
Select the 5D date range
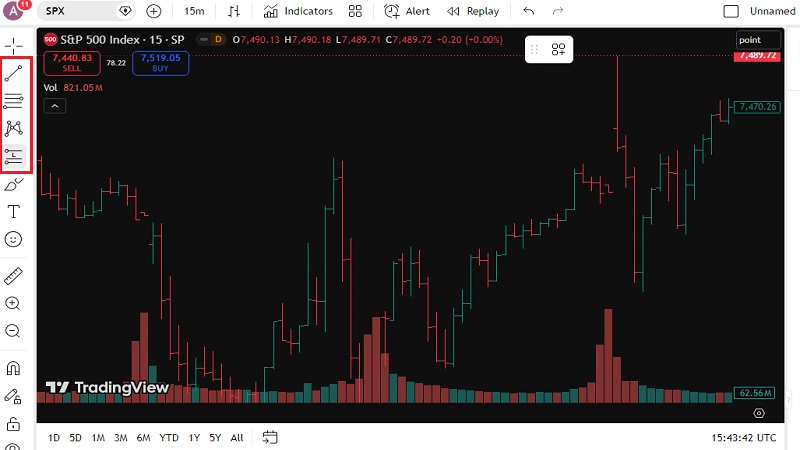pyautogui.click(x=76, y=438)
